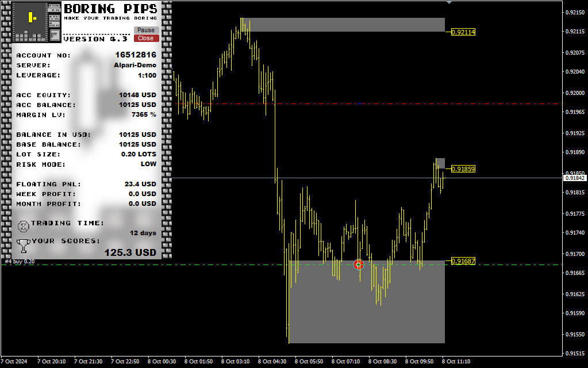This screenshot has width=588, height=368.
Task: Click the trophy icon beside Your Scores
Action: 24,246
